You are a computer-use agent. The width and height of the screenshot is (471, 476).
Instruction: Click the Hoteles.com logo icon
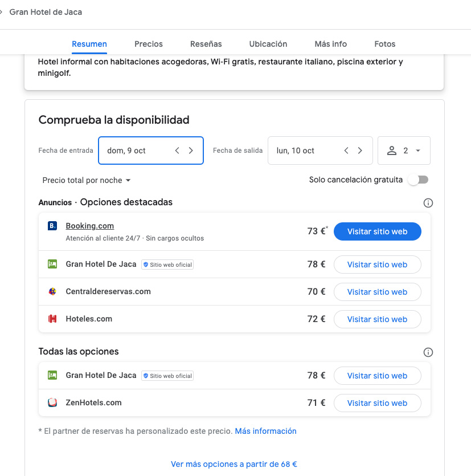52,319
